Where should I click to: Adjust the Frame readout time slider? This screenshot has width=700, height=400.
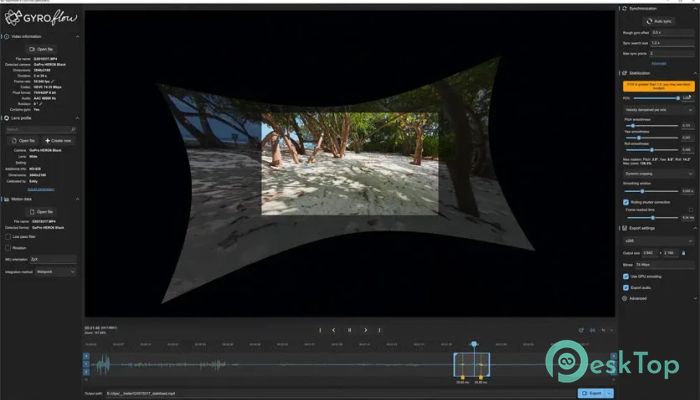pos(653,218)
